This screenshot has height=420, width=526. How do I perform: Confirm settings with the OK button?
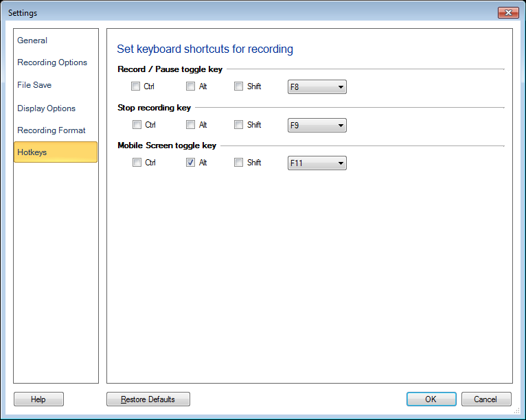(x=431, y=399)
